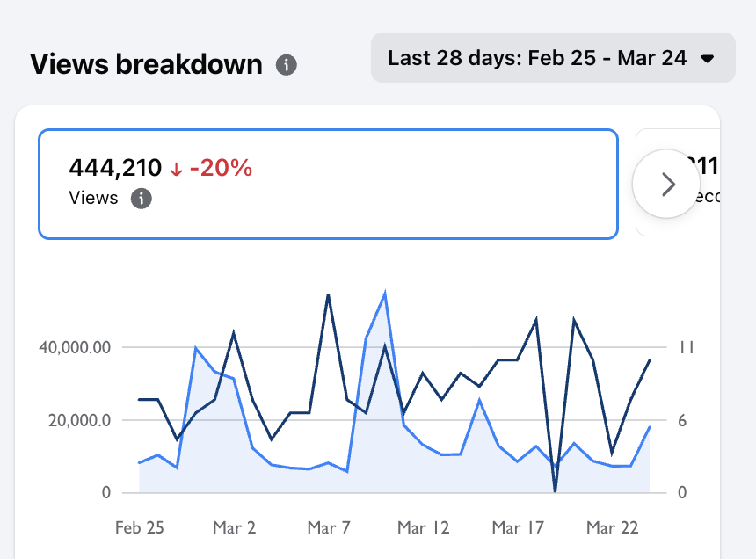This screenshot has height=559, width=756.
Task: Click the Feb 25 x-axis date label
Action: click(140, 528)
